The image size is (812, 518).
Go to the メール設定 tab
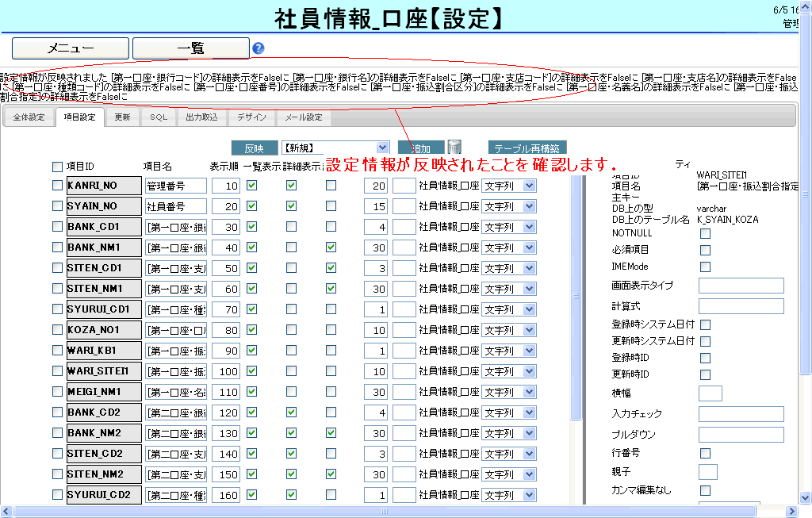[303, 117]
